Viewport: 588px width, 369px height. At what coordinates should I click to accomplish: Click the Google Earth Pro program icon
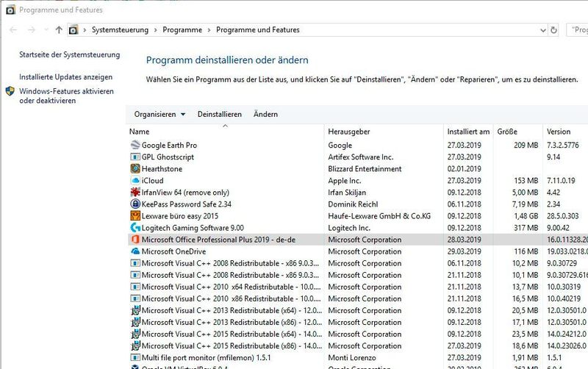135,145
